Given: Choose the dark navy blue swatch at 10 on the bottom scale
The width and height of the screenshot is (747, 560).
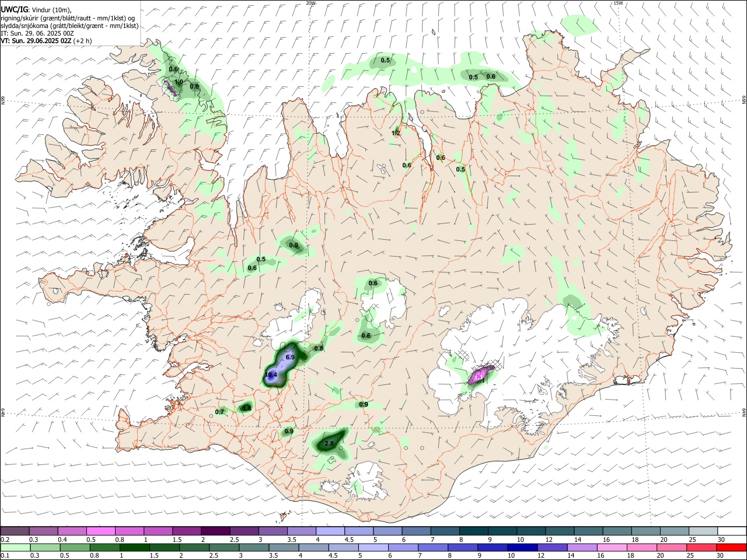Looking at the screenshot, I should click(x=521, y=548).
